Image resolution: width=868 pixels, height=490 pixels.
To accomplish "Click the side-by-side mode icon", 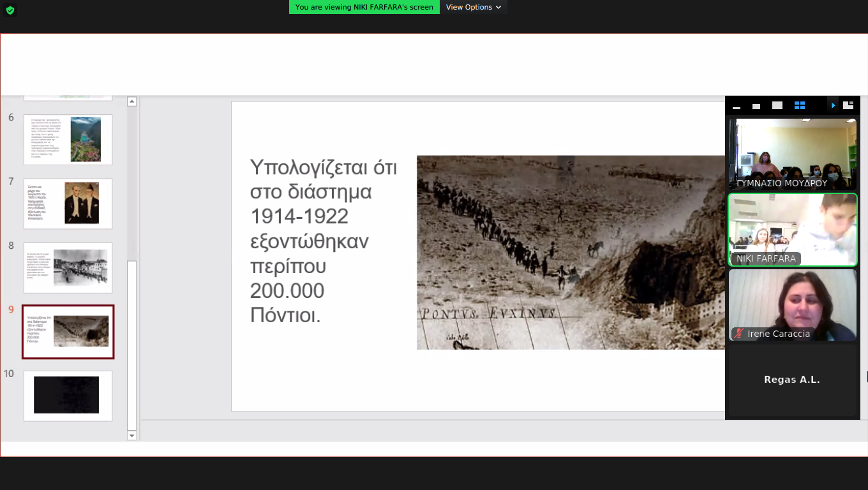I will pyautogui.click(x=848, y=106).
